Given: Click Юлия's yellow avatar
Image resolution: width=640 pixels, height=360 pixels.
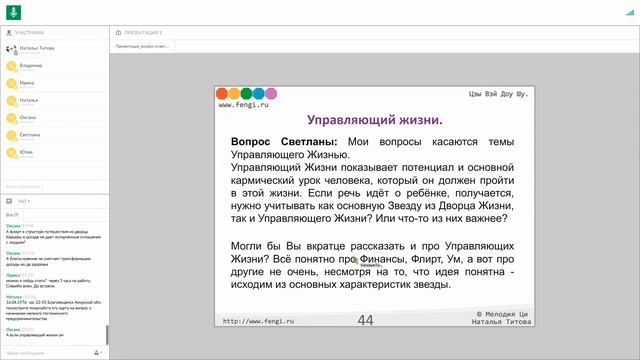Looking at the screenshot, I should (x=11, y=153).
